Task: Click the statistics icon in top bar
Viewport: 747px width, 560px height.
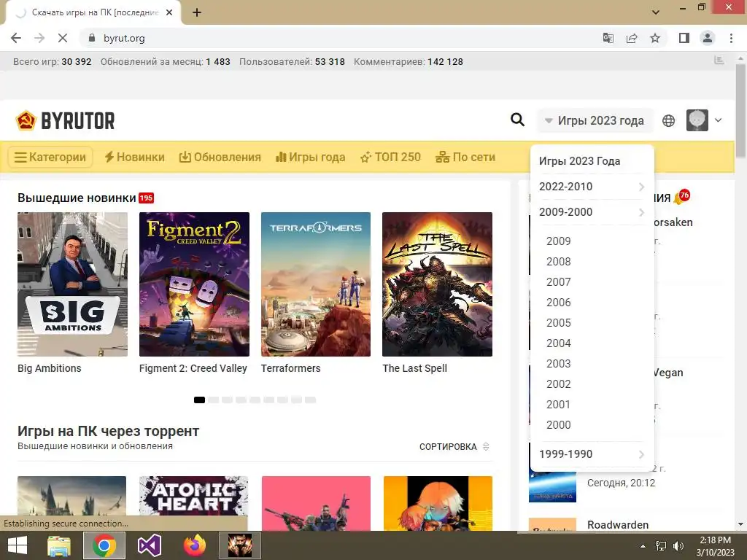Action: pos(719,61)
